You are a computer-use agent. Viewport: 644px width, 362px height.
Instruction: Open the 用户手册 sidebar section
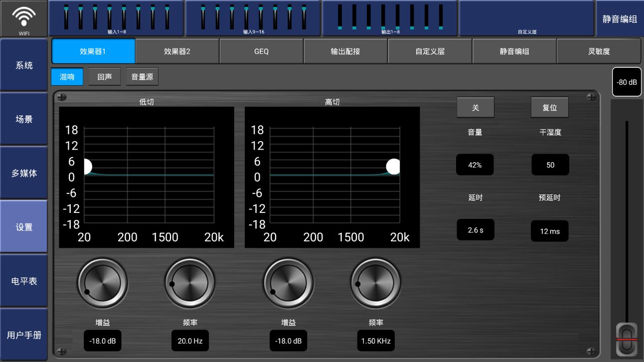(x=24, y=335)
